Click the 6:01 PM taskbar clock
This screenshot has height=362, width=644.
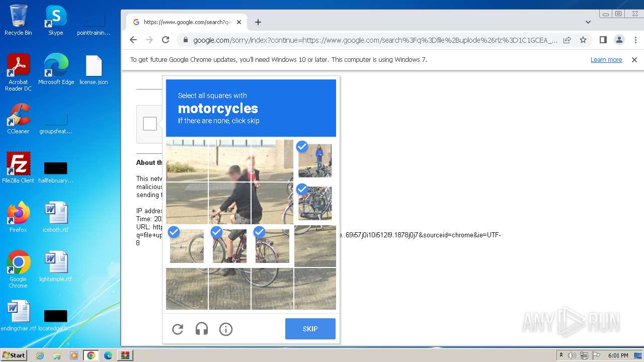(618, 355)
